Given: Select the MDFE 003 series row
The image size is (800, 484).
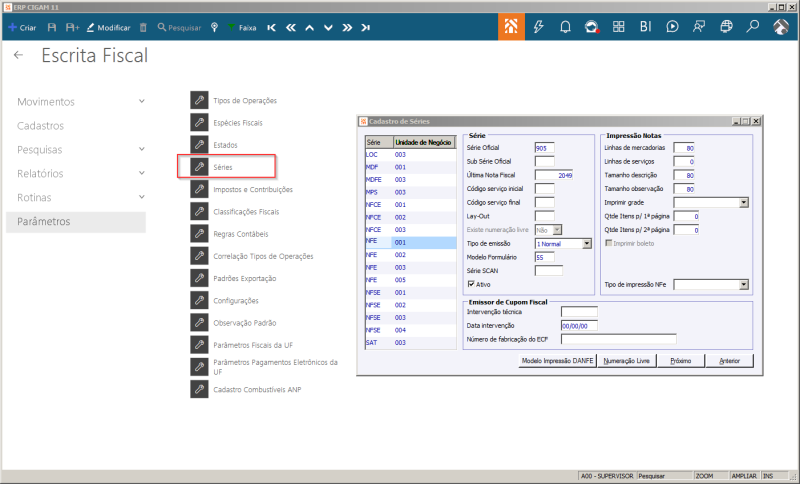Looking at the screenshot, I should [x=411, y=180].
